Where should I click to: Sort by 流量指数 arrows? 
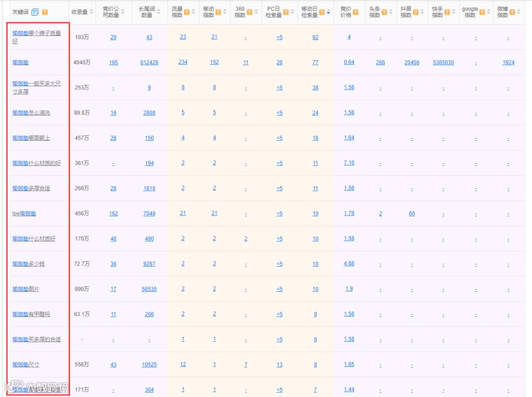pos(194,12)
